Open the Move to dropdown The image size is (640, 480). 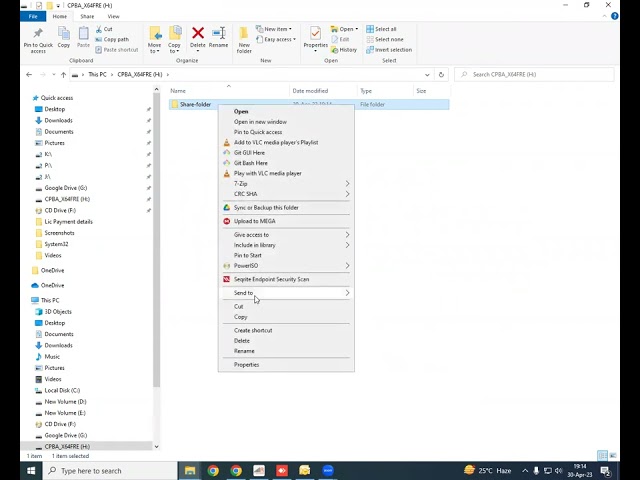point(154,40)
